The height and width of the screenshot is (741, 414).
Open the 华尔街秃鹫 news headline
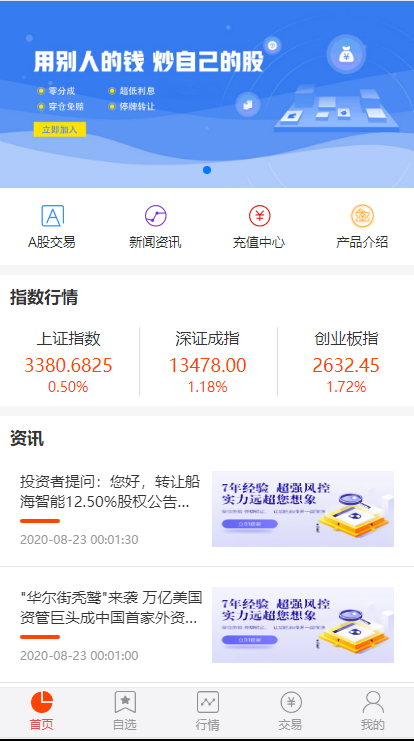click(111, 608)
